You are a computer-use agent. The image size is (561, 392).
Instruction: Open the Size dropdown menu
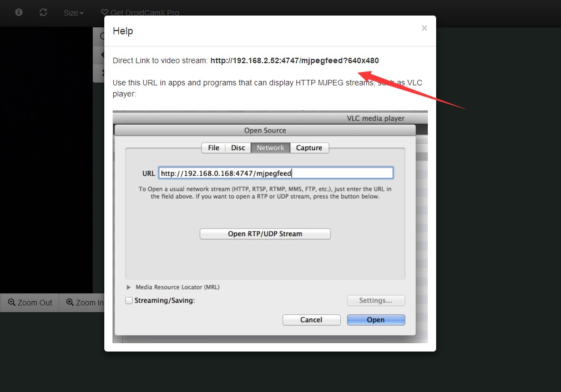pos(73,13)
